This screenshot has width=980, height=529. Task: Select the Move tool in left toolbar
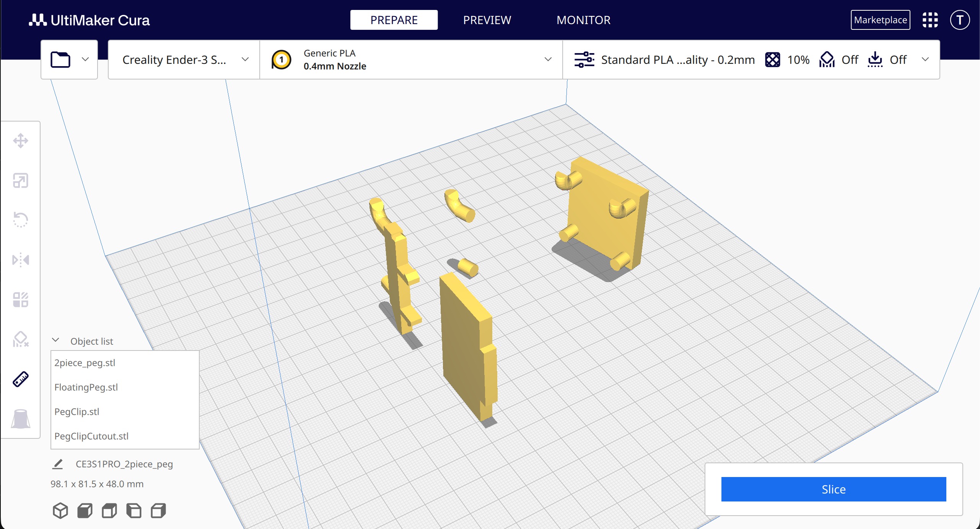click(21, 141)
